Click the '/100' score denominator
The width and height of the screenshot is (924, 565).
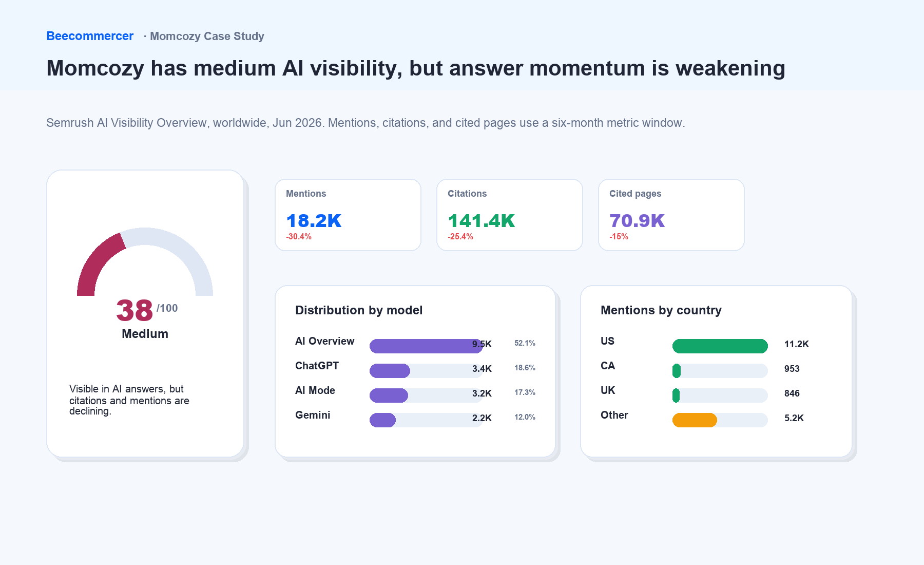click(167, 308)
